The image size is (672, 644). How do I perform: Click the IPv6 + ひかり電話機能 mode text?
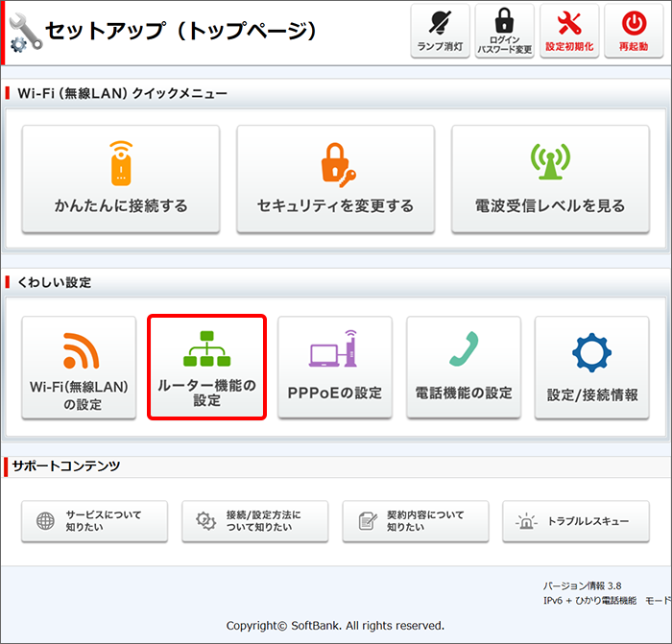point(607,601)
